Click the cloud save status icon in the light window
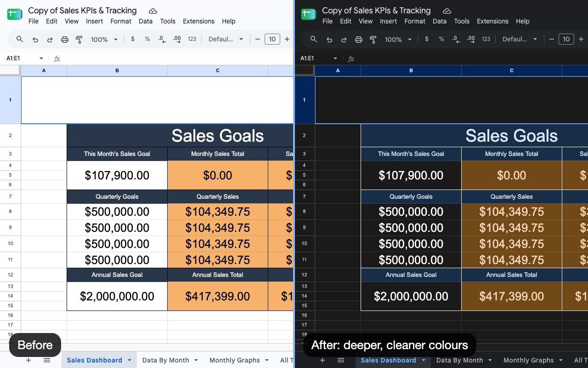This screenshot has width=588, height=368. tap(153, 11)
